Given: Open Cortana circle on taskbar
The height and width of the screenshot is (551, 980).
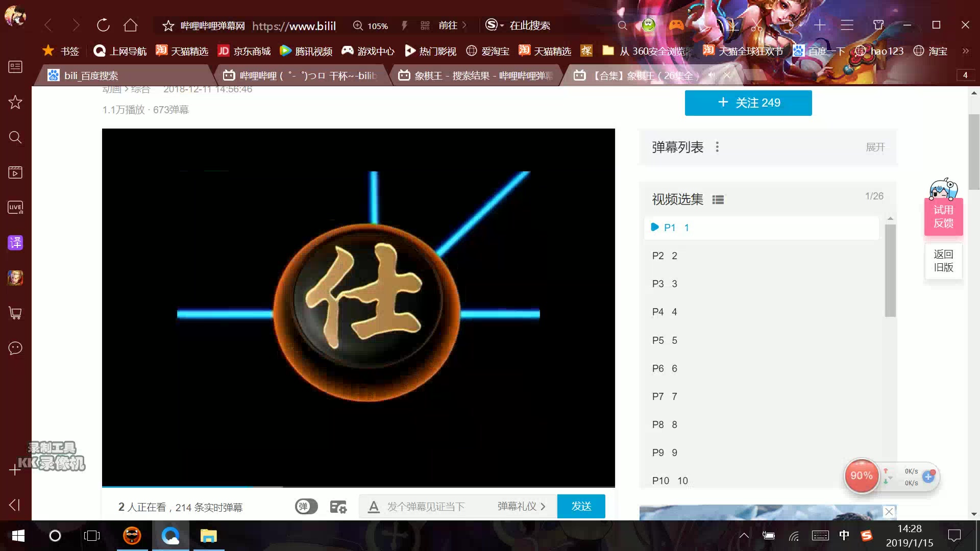Looking at the screenshot, I should 55,536.
